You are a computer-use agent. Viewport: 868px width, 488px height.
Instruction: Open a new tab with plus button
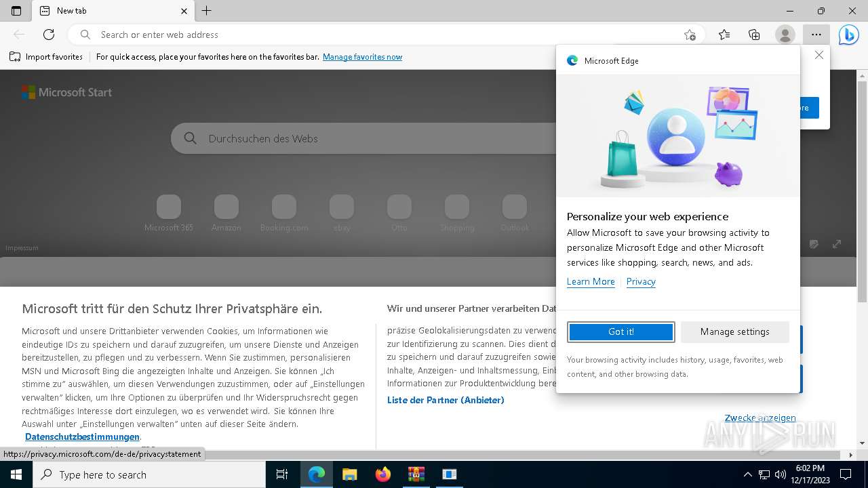click(x=207, y=11)
